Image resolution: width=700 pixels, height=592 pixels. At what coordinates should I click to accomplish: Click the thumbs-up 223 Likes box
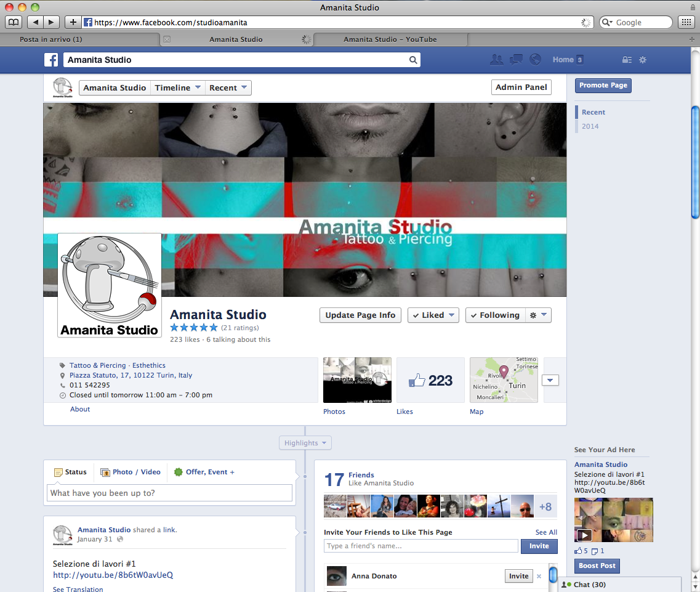(x=430, y=380)
